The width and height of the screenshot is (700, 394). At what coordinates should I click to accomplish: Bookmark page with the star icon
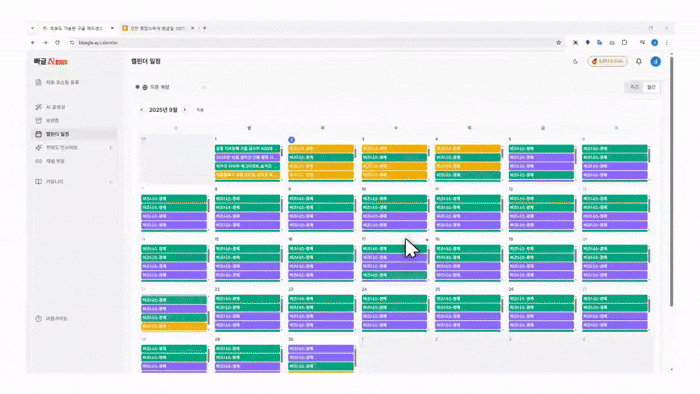558,42
